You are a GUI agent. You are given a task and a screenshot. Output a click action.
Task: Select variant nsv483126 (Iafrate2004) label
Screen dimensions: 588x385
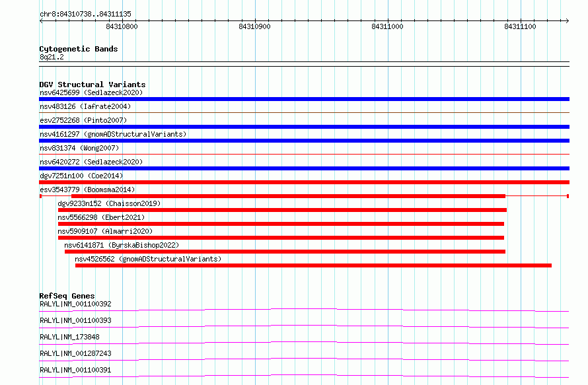(x=85, y=106)
